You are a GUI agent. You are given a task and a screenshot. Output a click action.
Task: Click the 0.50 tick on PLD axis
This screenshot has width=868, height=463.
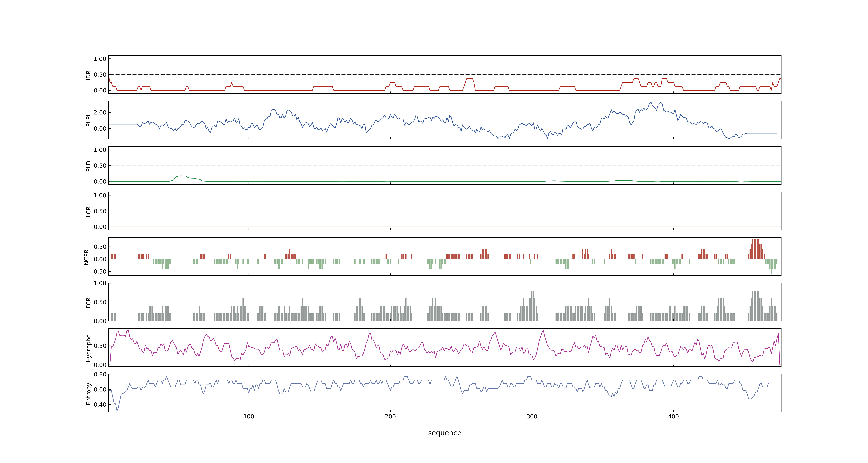[100, 165]
